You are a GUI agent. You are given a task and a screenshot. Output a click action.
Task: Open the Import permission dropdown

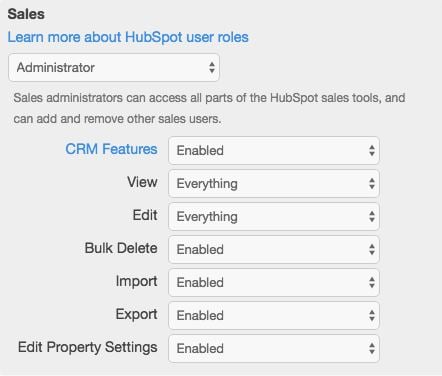[274, 282]
